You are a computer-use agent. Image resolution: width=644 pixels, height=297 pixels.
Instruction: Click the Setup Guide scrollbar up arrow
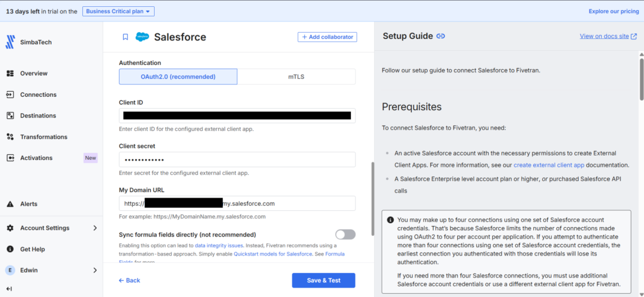point(641,54)
